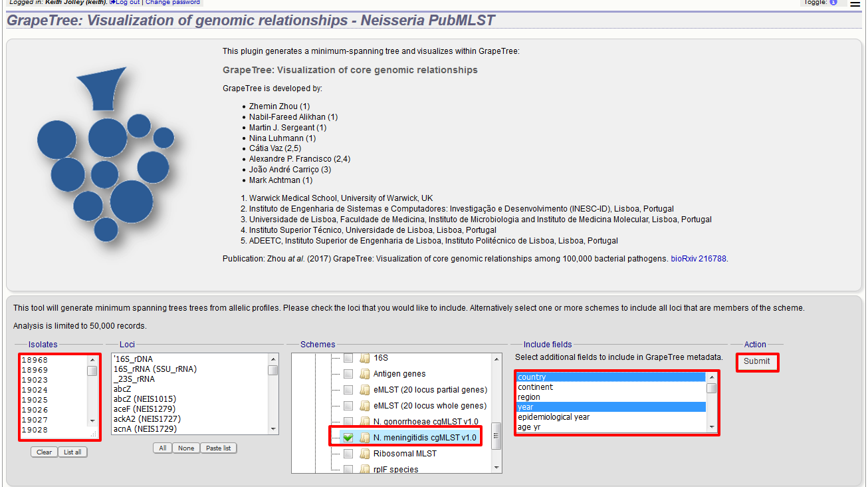Open the bioRxiv 216788 link

(x=699, y=259)
